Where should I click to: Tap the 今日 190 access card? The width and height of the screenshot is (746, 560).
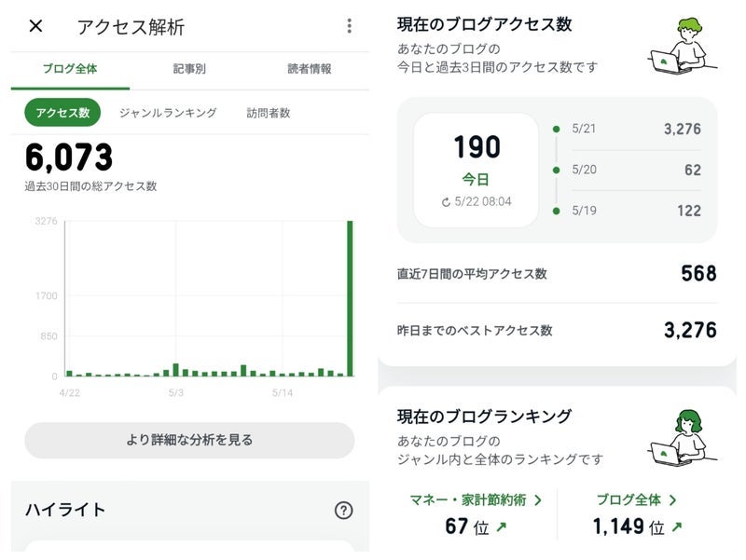(x=477, y=170)
